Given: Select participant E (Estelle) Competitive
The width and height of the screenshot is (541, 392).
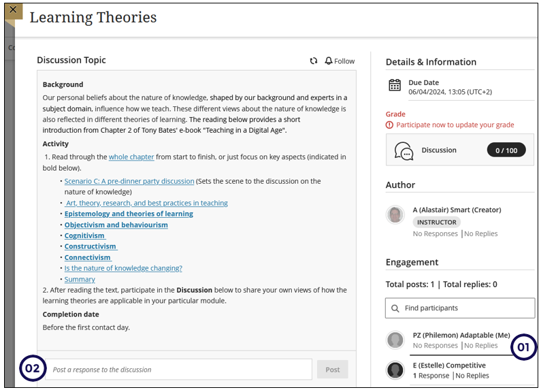Looking at the screenshot, I should (449, 365).
